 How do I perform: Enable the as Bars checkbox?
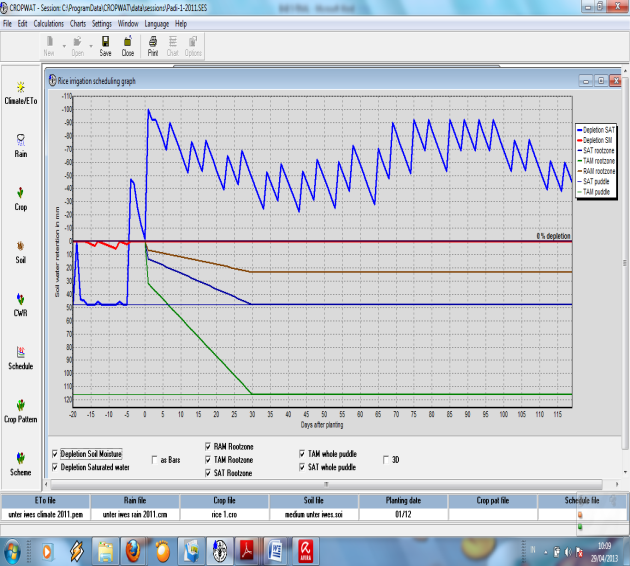(154, 460)
